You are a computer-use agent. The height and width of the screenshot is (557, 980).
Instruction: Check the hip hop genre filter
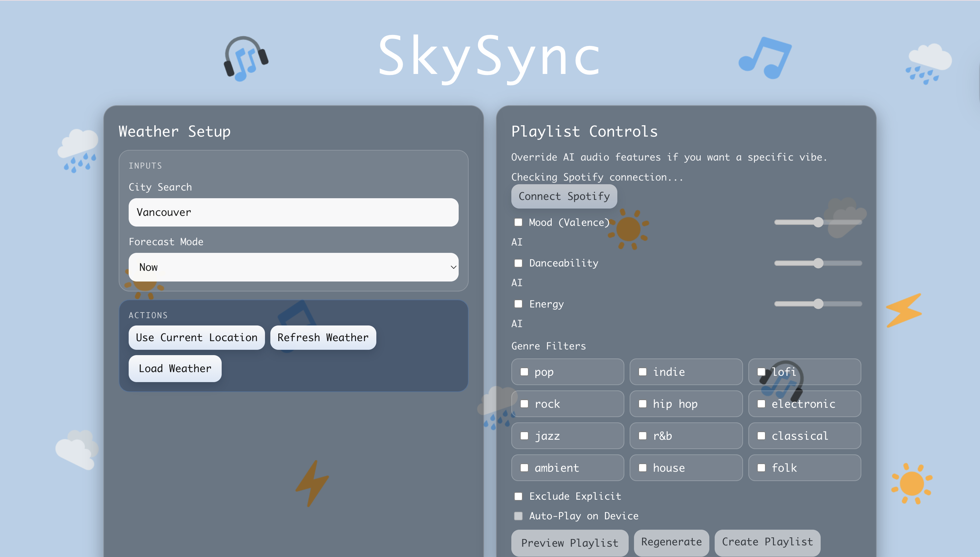click(x=643, y=404)
